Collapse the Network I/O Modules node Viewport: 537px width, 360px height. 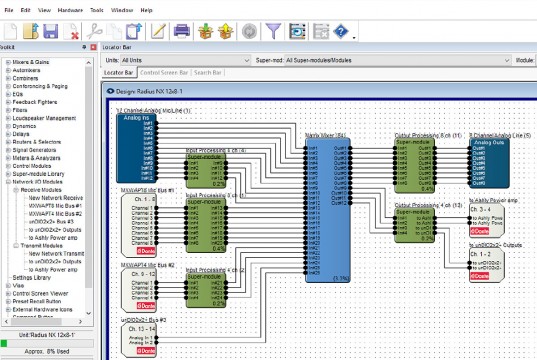(8, 182)
